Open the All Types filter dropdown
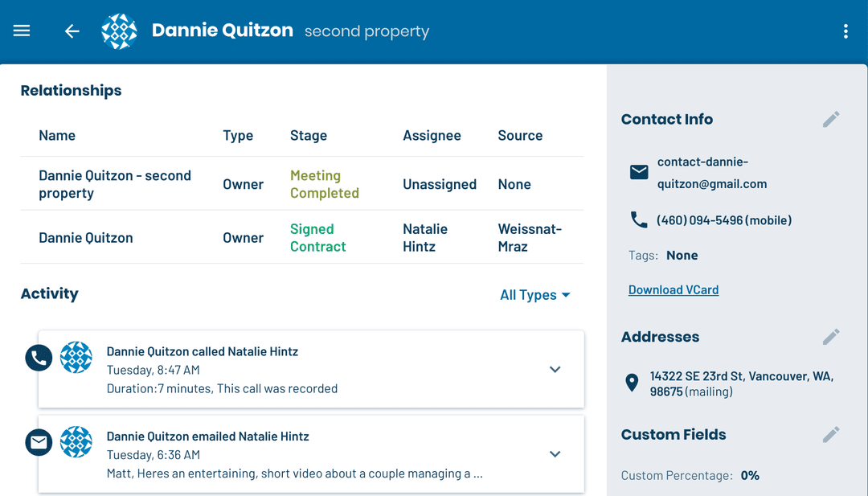The width and height of the screenshot is (868, 496). point(534,295)
